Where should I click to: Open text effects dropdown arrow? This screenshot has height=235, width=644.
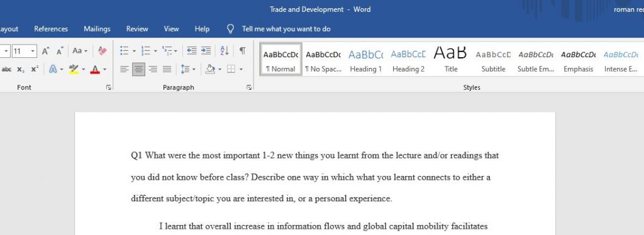62,69
